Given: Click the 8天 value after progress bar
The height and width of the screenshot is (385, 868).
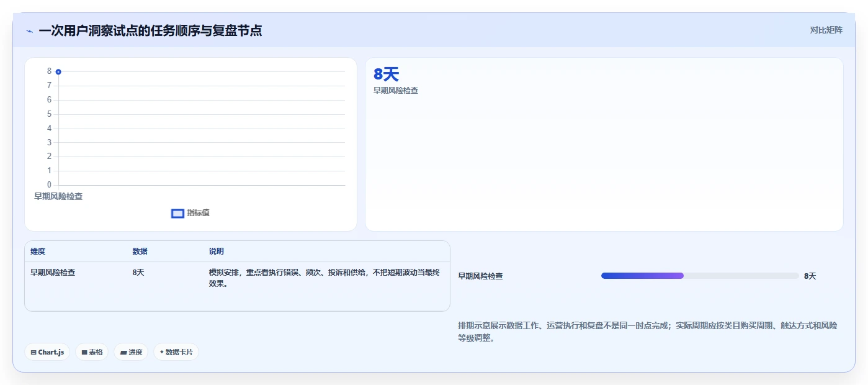Looking at the screenshot, I should coord(810,276).
